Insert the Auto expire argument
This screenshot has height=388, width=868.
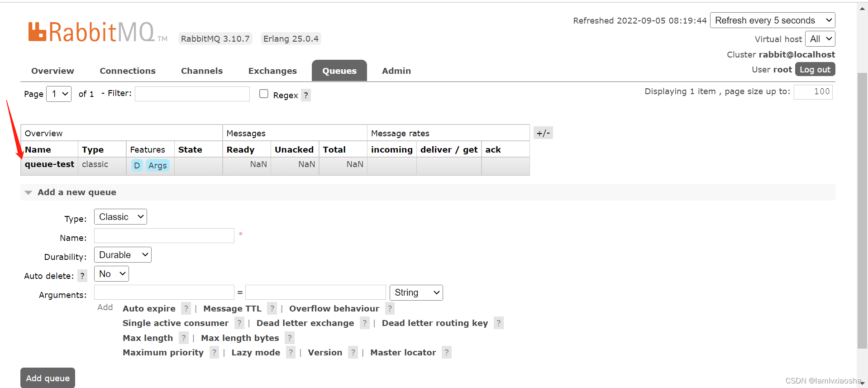149,309
